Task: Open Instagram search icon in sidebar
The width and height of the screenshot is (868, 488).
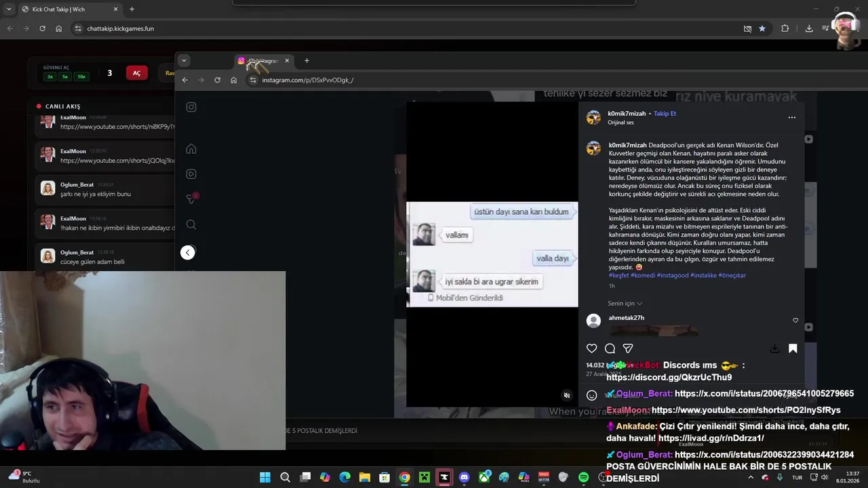Action: [191, 224]
